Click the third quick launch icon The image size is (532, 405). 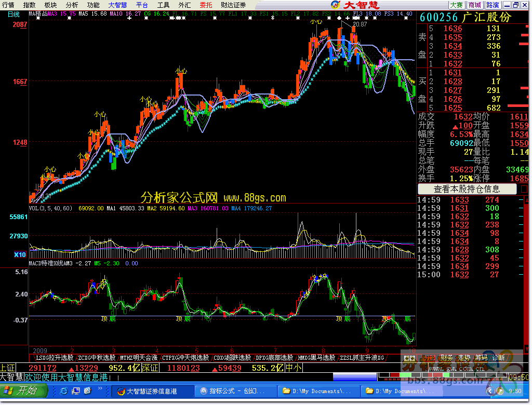tap(87, 391)
